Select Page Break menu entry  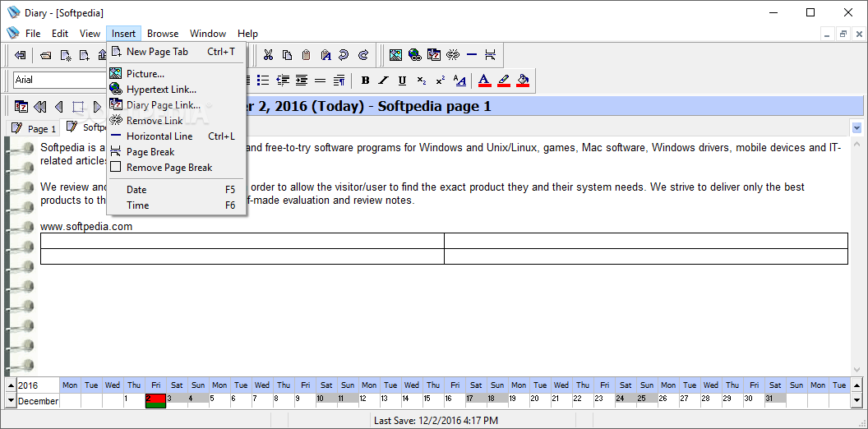coord(176,152)
